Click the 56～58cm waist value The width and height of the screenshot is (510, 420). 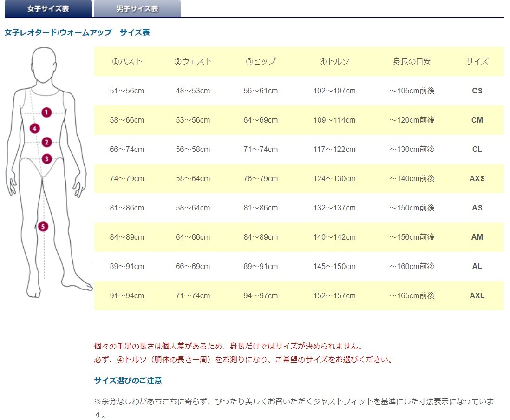193,149
